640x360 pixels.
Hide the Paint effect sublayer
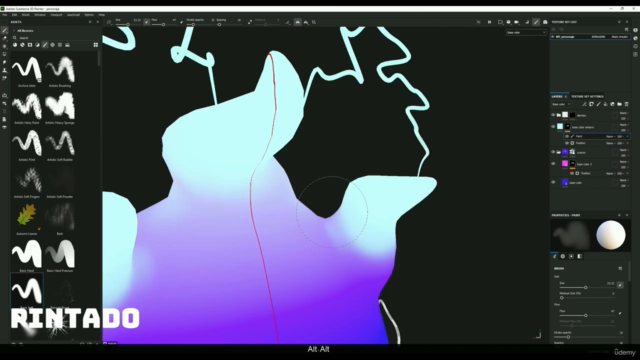pyautogui.click(x=567, y=136)
